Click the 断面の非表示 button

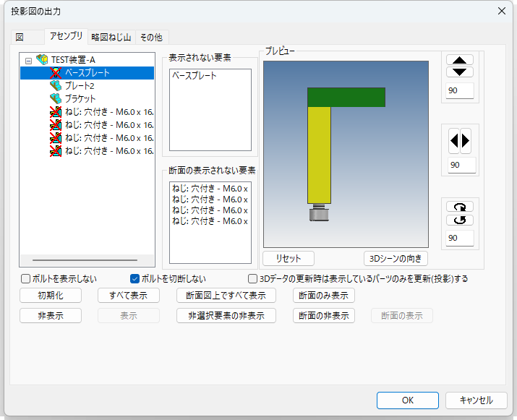(x=324, y=316)
